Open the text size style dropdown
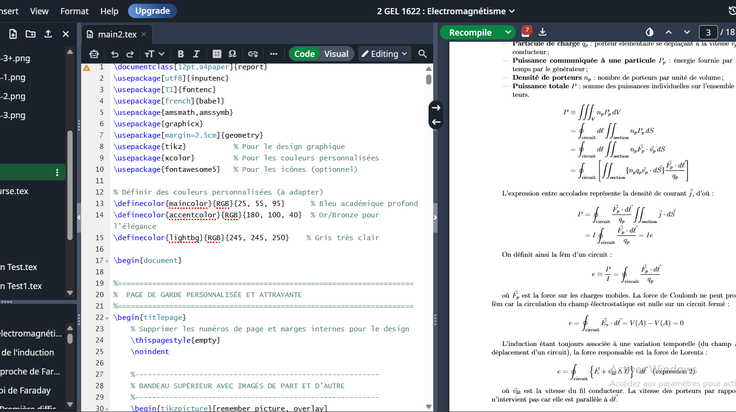The height and width of the screenshot is (412, 736). coord(154,54)
